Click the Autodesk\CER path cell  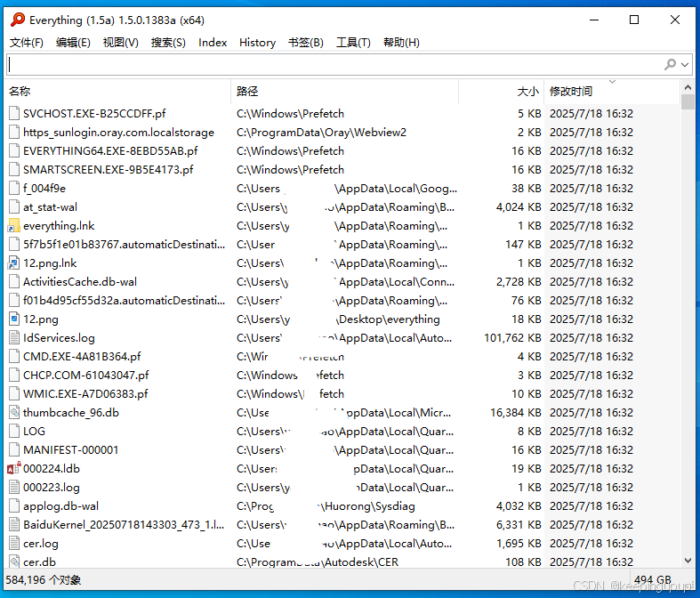tap(318, 562)
